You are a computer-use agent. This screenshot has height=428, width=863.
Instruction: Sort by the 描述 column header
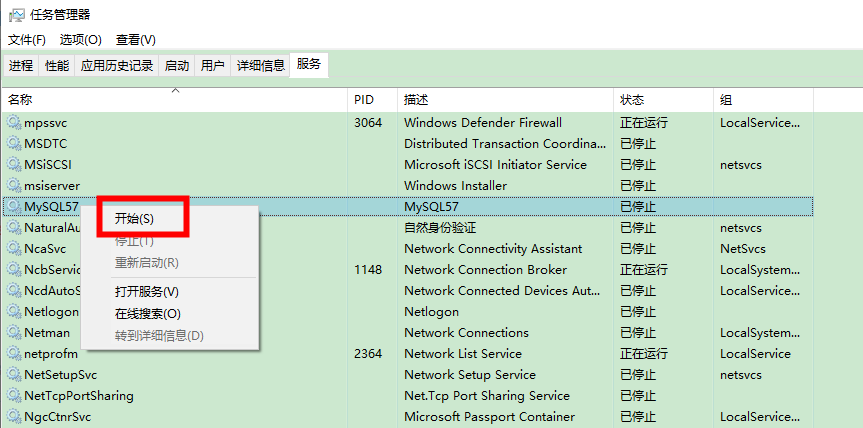[505, 100]
